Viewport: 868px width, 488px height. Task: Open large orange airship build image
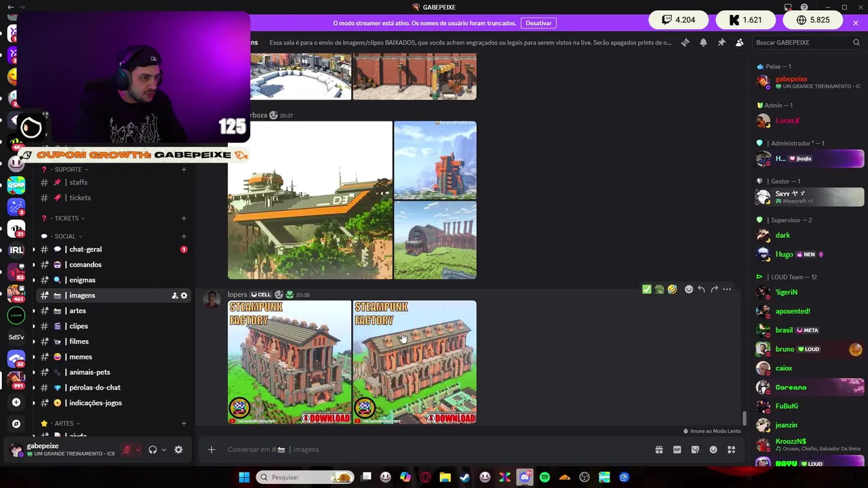click(x=310, y=201)
